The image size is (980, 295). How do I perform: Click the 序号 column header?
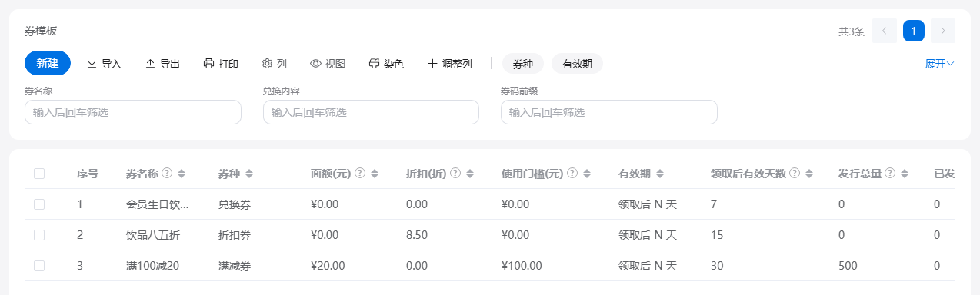(88, 174)
